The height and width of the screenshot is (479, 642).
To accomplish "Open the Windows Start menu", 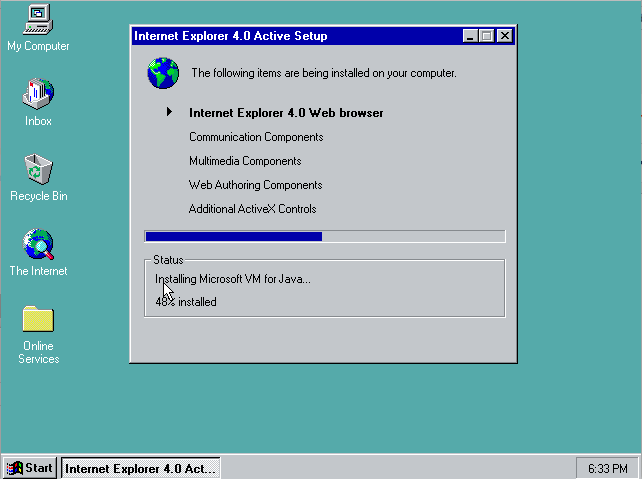I will (29, 468).
